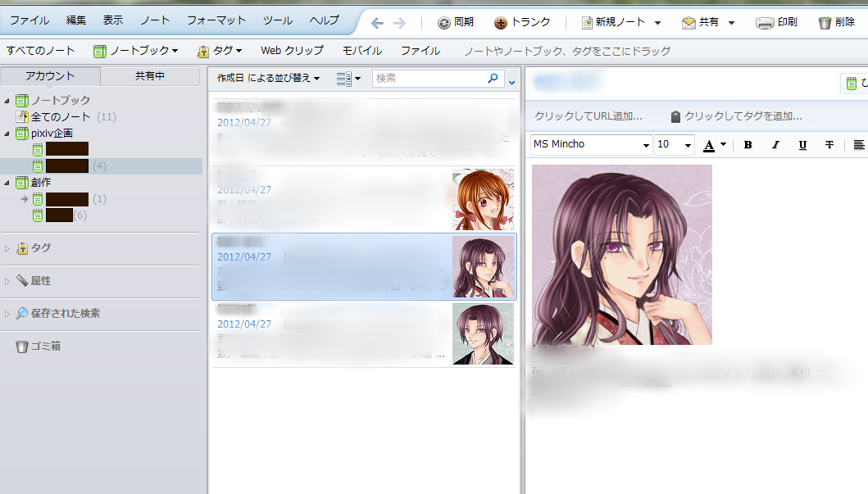Open the 表示 menu
Screen dimensions: 868x494
point(113,20)
